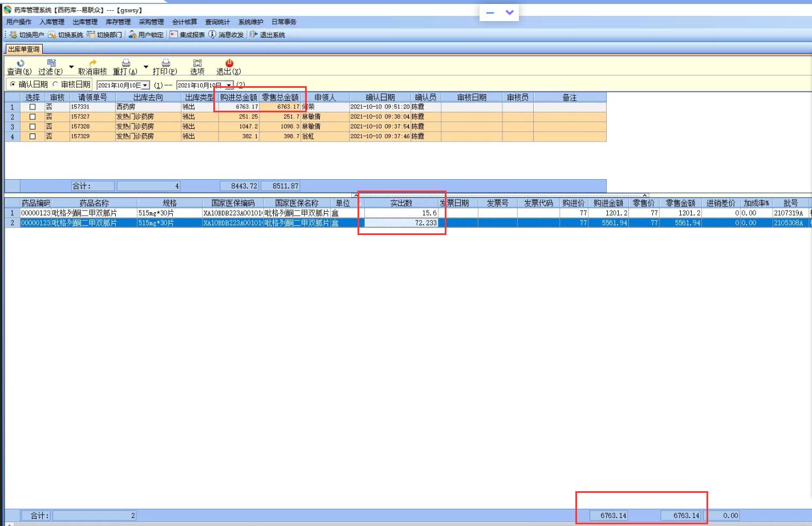Select order number 157331 cell
Screen dimensions: 812x526
[x=92, y=107]
